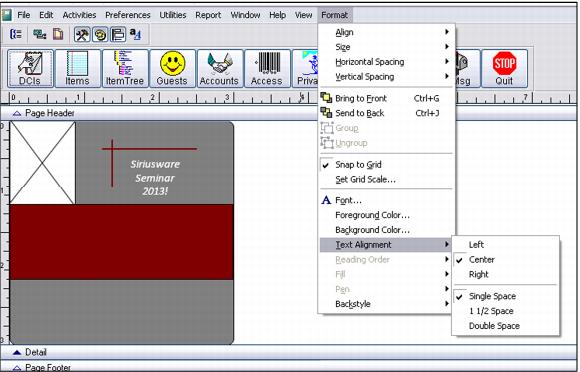This screenshot has width=580, height=372.
Task: Open the DCIs toolbar button
Action: click(x=30, y=69)
